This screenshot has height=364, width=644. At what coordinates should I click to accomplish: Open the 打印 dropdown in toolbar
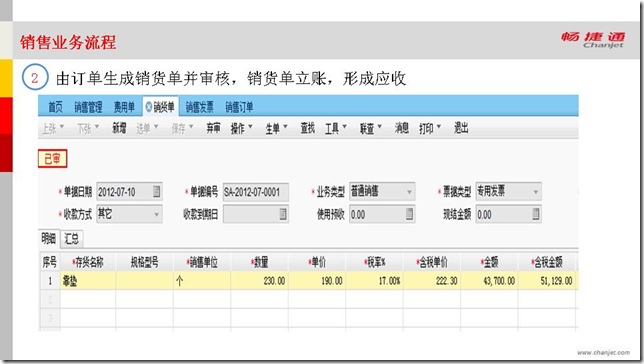pos(430,129)
